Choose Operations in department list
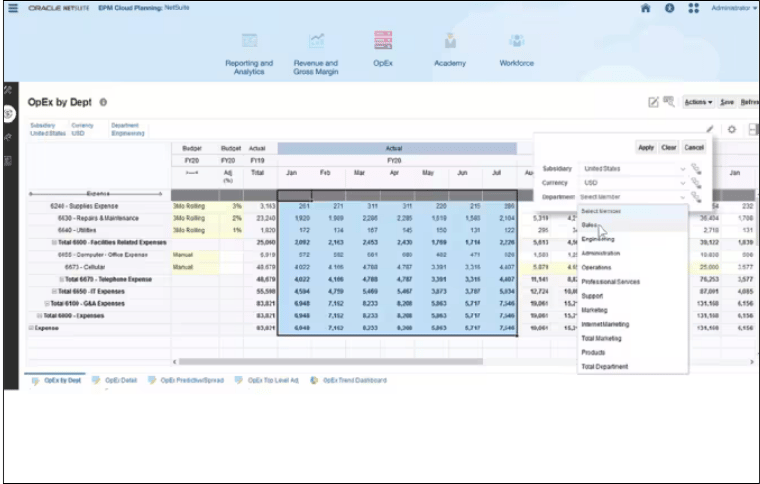760x484 pixels. (633, 267)
